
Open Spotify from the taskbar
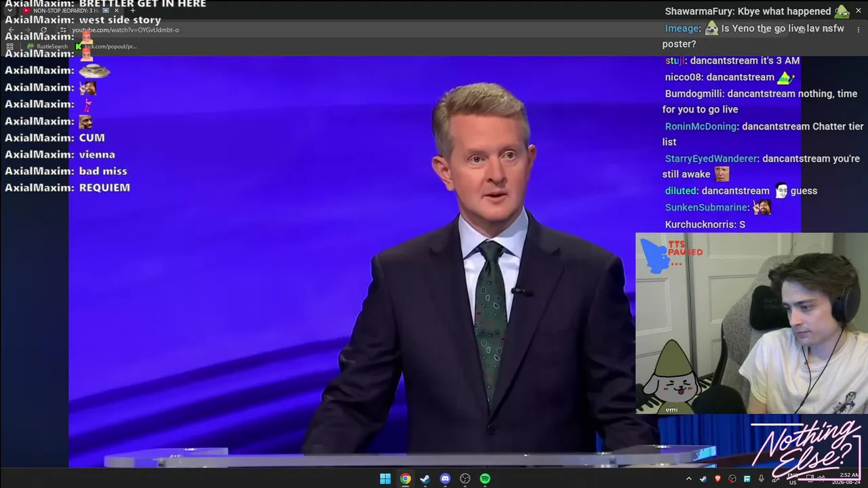(485, 479)
